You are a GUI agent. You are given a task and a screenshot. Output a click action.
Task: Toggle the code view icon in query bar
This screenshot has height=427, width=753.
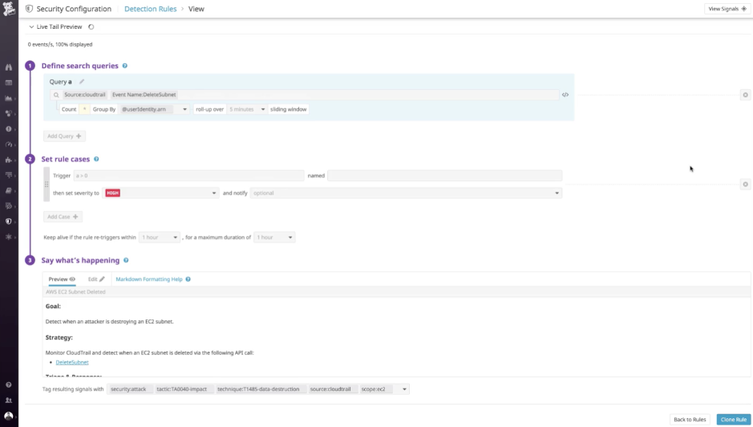(565, 95)
